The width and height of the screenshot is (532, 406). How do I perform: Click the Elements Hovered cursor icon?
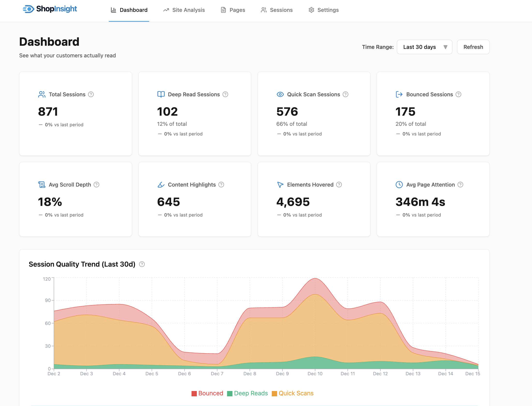tap(280, 184)
